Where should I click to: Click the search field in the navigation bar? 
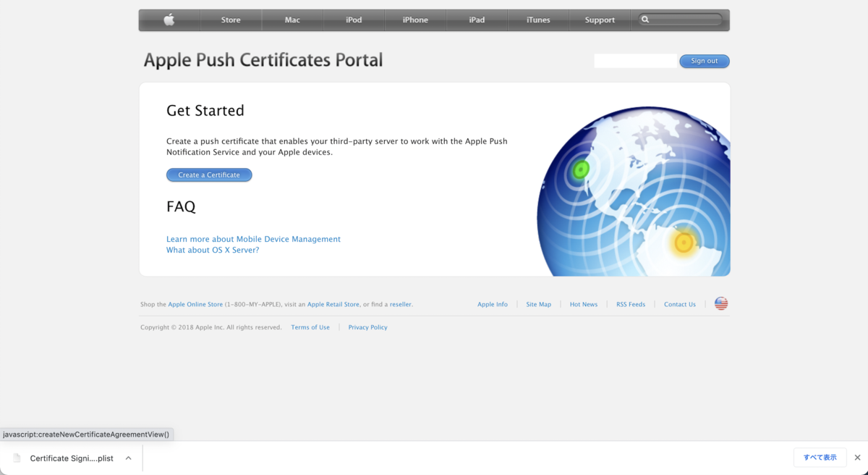681,20
